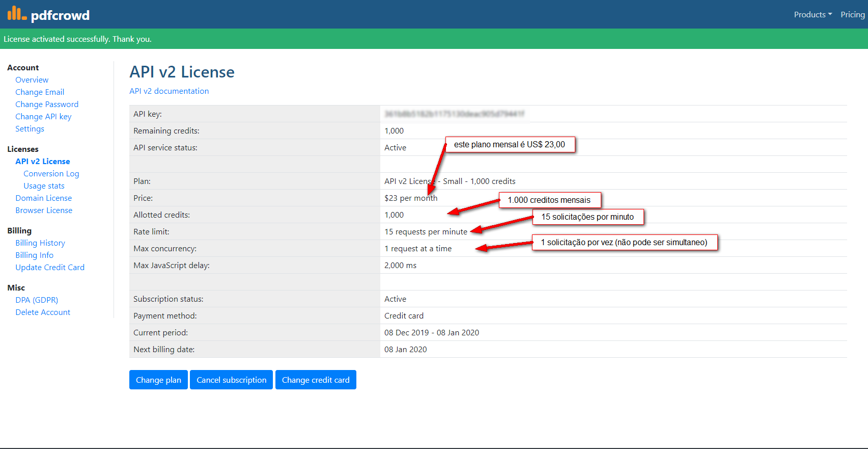Select the '08 Dec 2019 - 08 Jan 2020' period
Image resolution: width=868 pixels, height=449 pixels.
tap(432, 333)
